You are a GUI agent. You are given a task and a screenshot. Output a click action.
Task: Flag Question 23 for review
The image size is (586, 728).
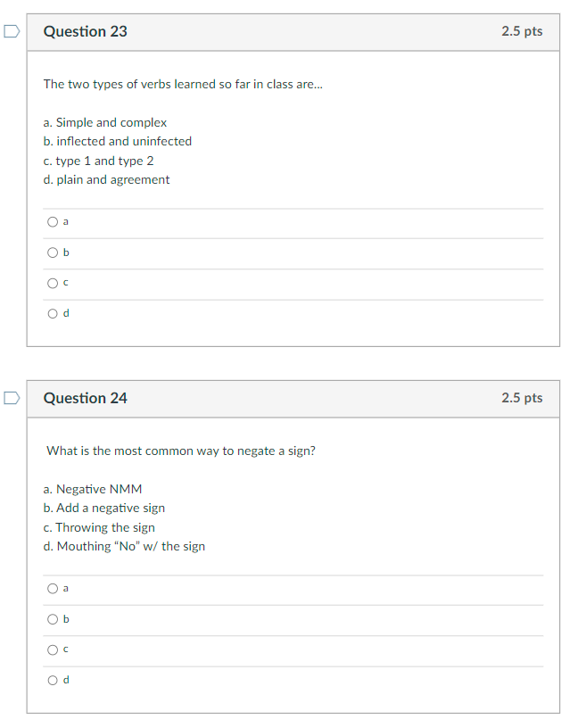pos(11,31)
